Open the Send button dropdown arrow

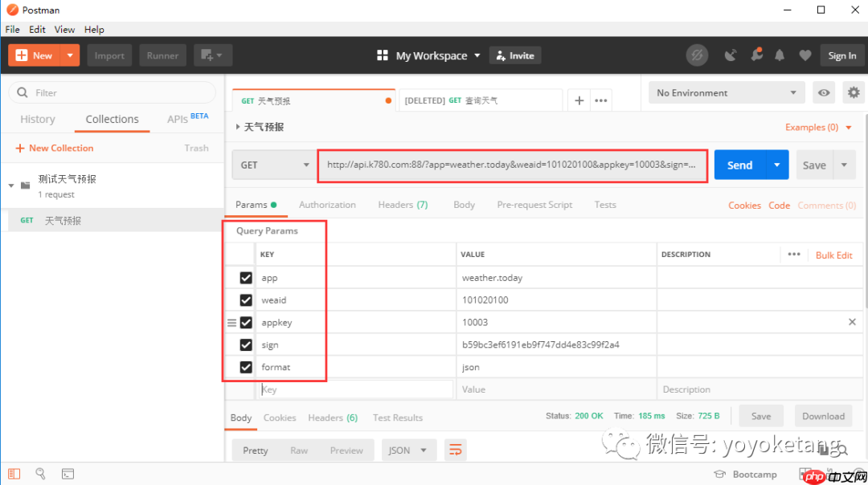[x=777, y=165]
